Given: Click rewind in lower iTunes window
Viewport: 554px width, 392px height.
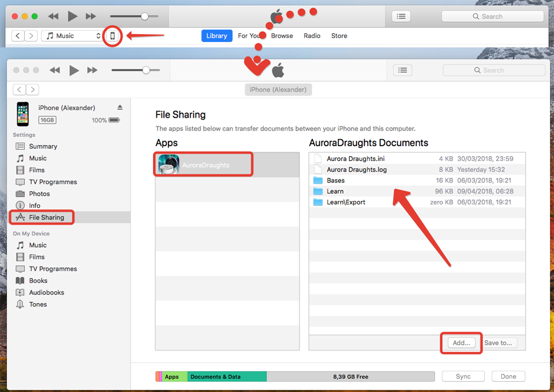Looking at the screenshot, I should tap(55, 70).
